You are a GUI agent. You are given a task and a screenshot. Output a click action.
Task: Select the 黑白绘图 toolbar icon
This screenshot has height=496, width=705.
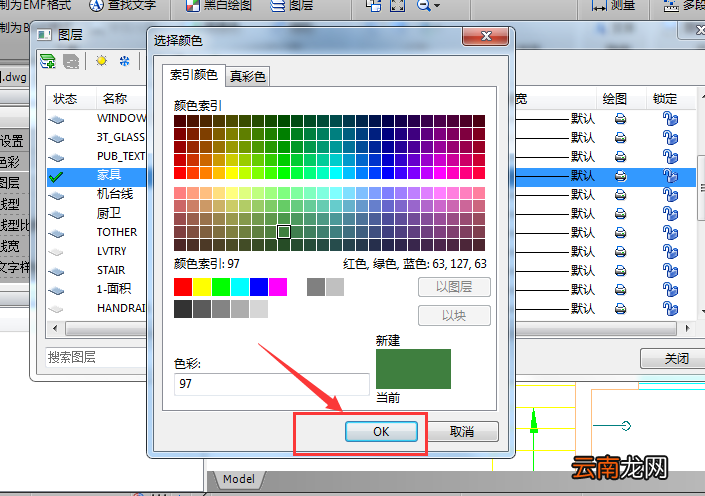193,5
